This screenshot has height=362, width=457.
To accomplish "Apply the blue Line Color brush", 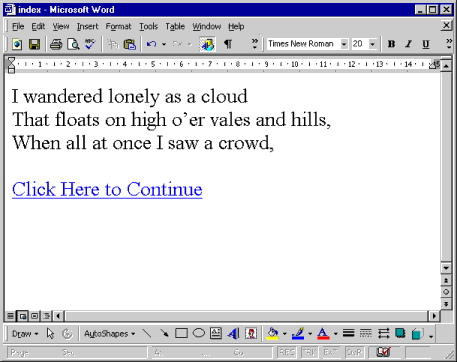I will (x=298, y=334).
